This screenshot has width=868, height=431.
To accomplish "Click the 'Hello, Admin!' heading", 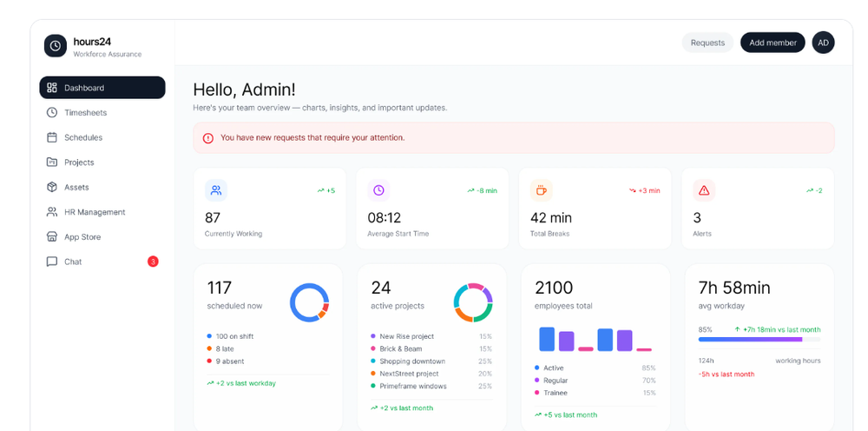I will [244, 90].
